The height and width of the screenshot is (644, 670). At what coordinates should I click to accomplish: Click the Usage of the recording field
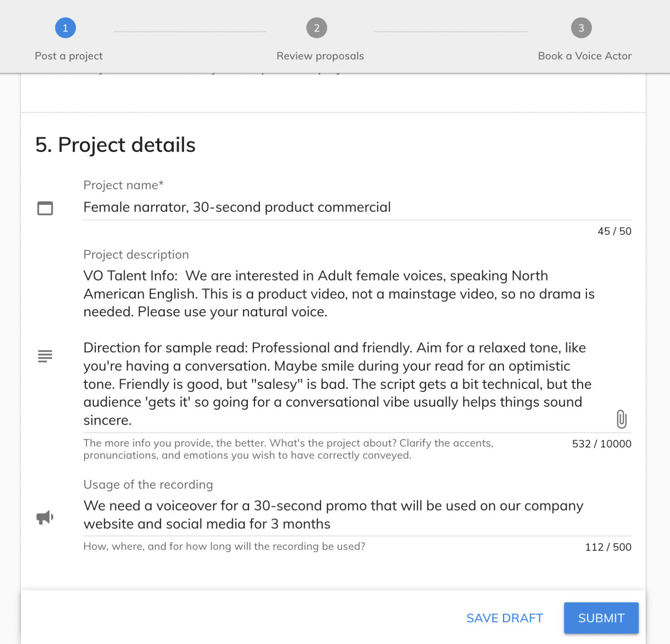(357, 515)
